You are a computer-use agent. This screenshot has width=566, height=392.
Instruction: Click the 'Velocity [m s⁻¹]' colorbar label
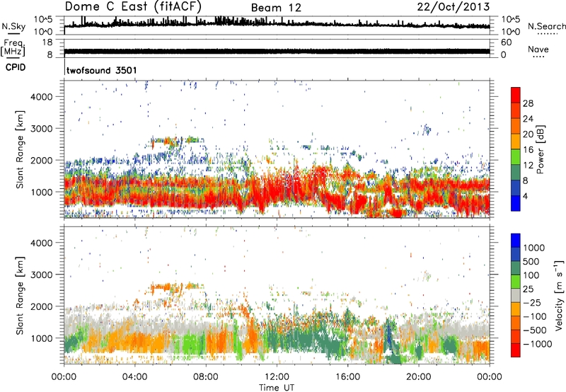(559, 295)
